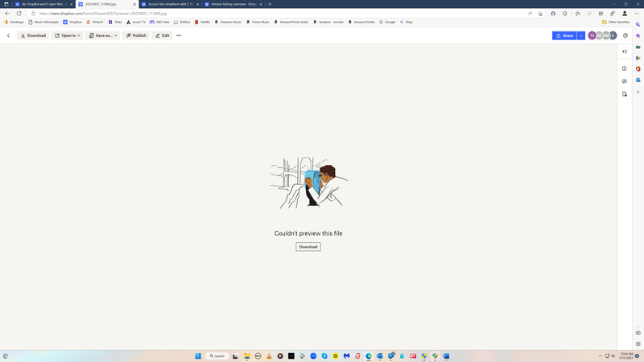The width and height of the screenshot is (644, 362).
Task: Open VLC media player from the taskbar
Action: [x=269, y=356]
